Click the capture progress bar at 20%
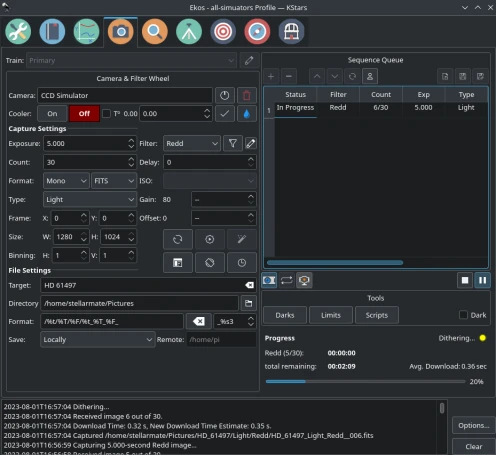The height and width of the screenshot is (455, 496). click(x=365, y=382)
